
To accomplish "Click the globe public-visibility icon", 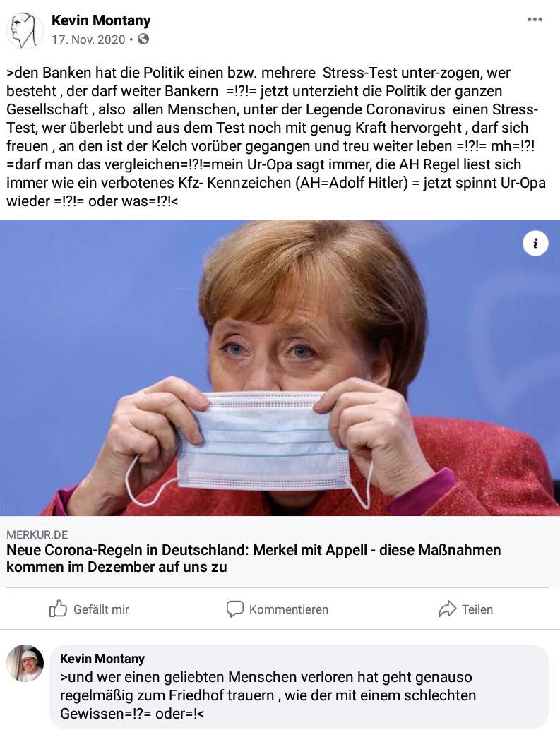I will click(x=143, y=40).
